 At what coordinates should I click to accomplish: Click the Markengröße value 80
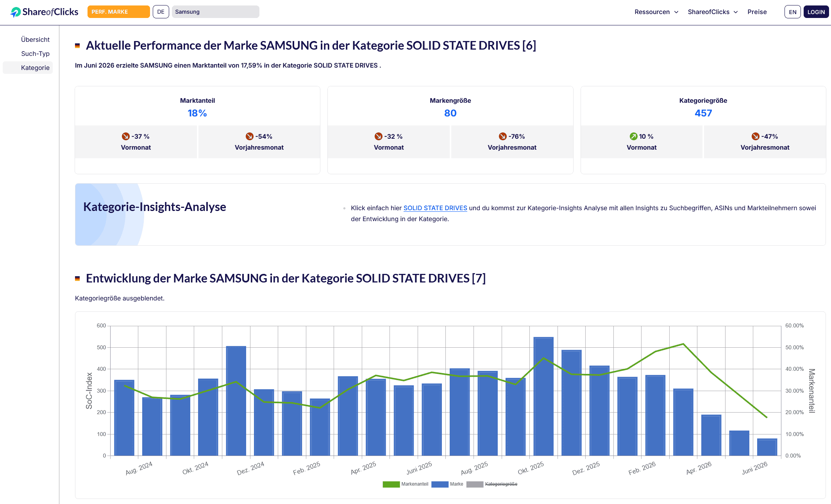coord(450,113)
